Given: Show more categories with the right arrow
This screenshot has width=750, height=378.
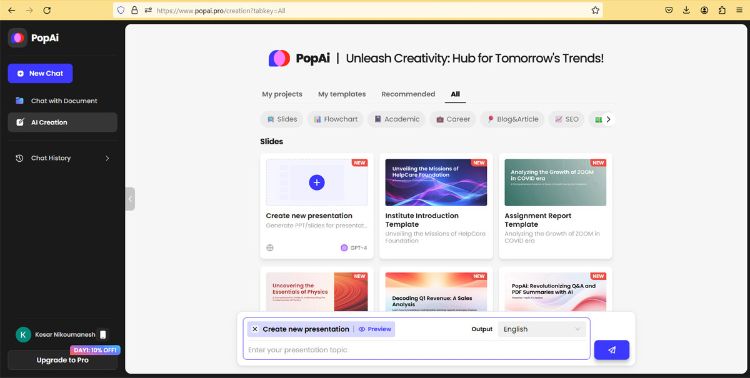Looking at the screenshot, I should coord(608,119).
